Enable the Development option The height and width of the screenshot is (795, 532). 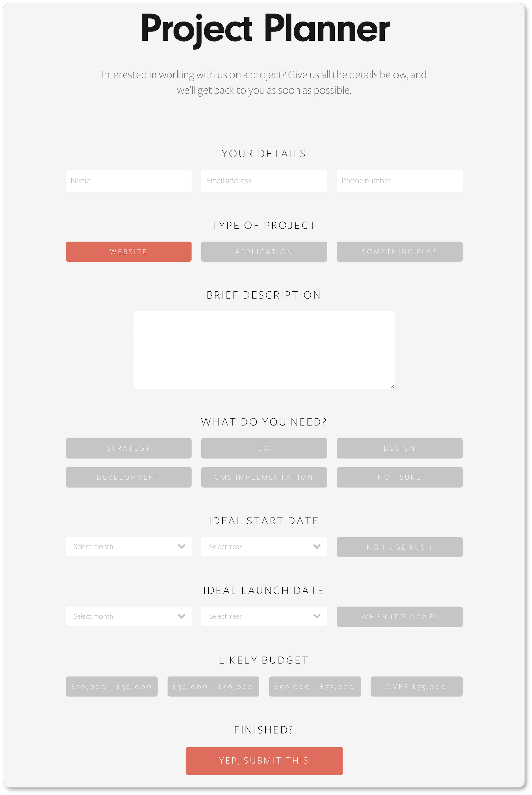(128, 477)
